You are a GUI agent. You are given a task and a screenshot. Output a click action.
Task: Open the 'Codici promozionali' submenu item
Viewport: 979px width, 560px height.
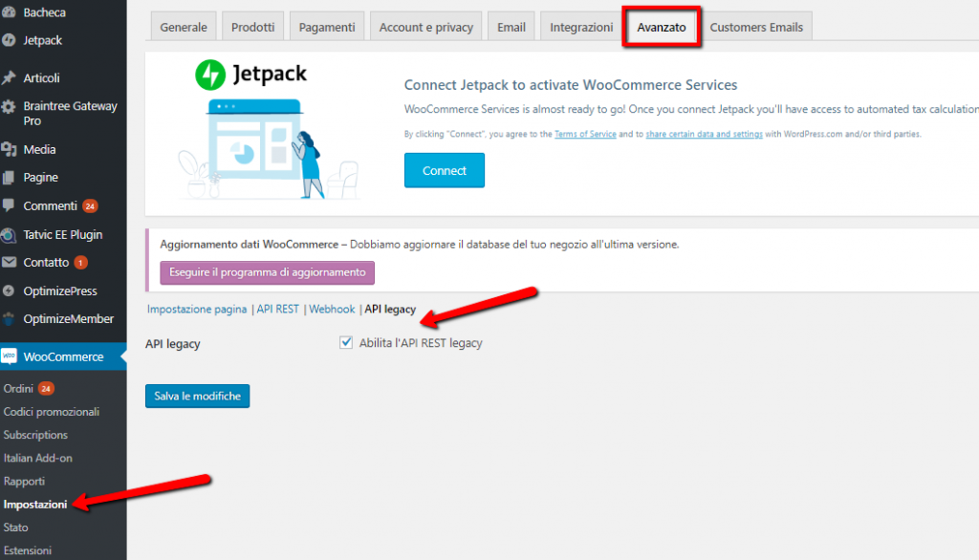point(52,412)
